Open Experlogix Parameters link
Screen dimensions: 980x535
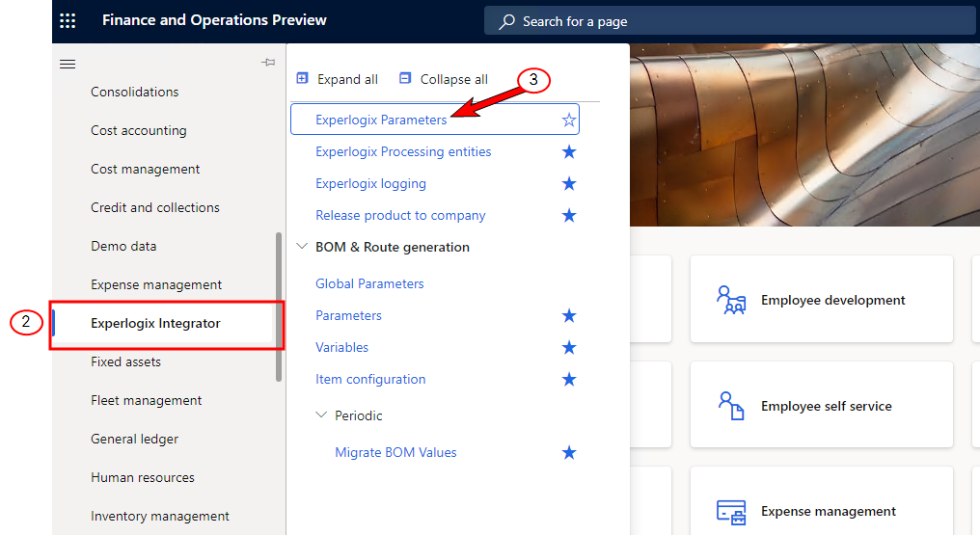coord(381,120)
